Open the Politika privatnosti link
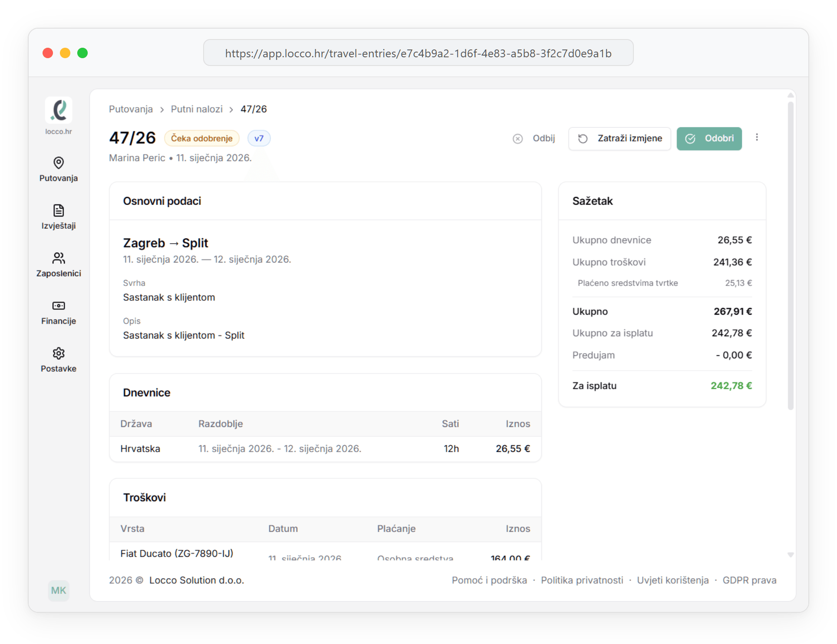The width and height of the screenshot is (837, 644). [x=582, y=580]
